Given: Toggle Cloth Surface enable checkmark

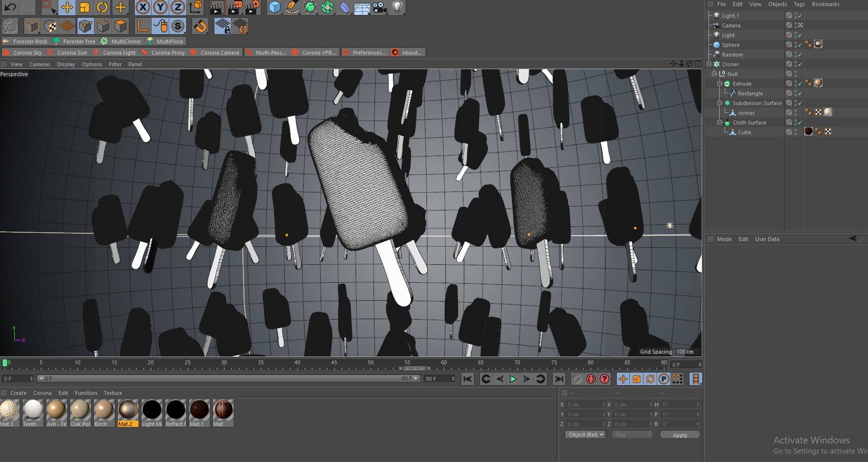Looking at the screenshot, I should pyautogui.click(x=800, y=122).
